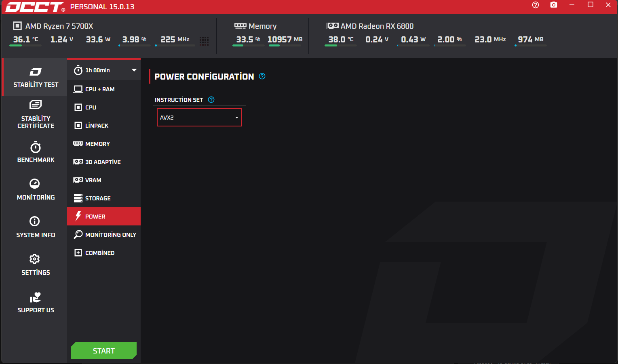618x364 pixels.
Task: Take a screenshot with the camera icon
Action: pyautogui.click(x=554, y=5)
